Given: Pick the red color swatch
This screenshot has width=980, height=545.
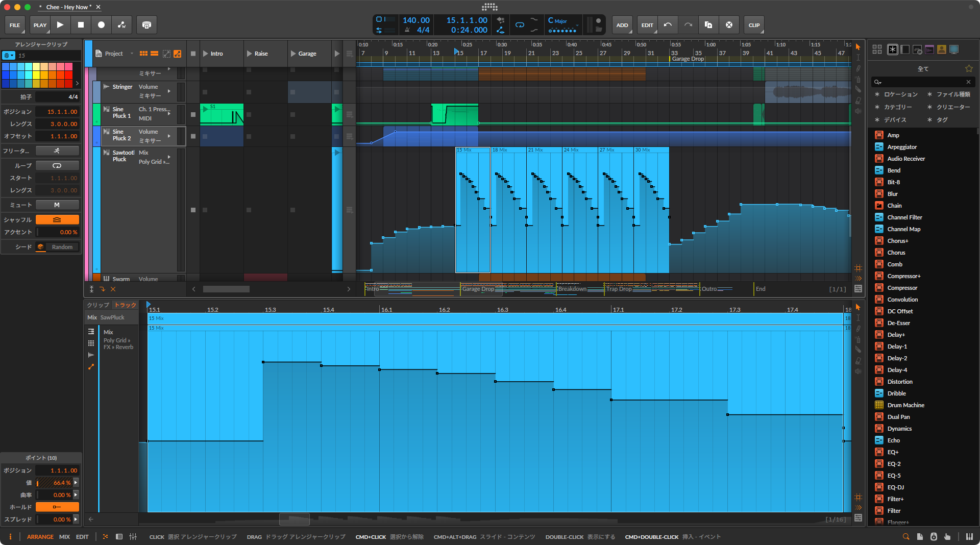Looking at the screenshot, I should 68,75.
